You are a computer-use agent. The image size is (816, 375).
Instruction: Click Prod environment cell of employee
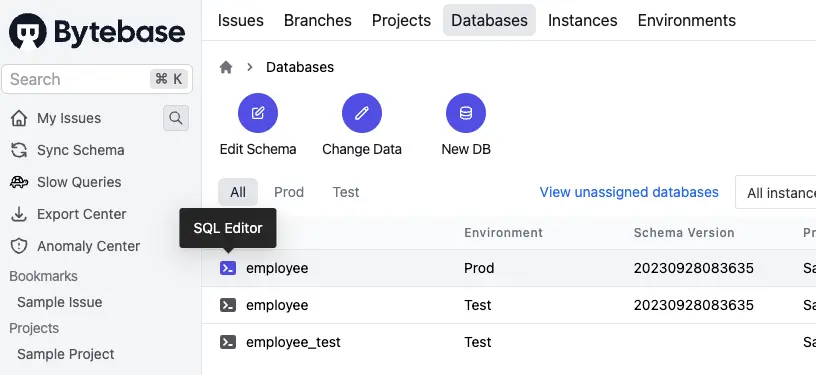pyautogui.click(x=479, y=268)
